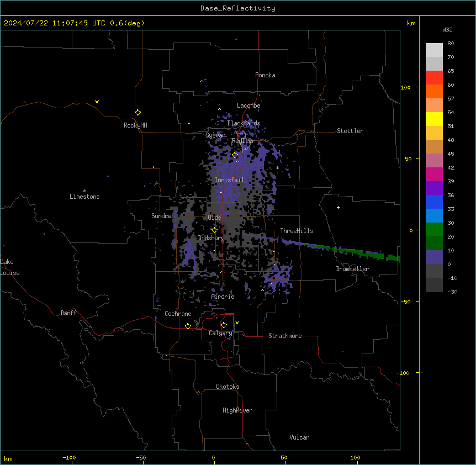Select the yellow 51-54 dBZ legend swatch
Viewport: 476px width, 465px height.
point(434,119)
